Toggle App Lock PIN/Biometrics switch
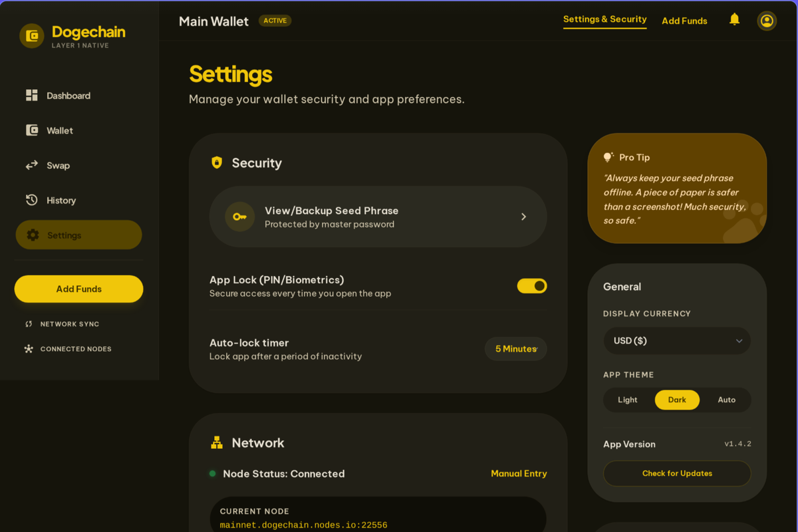798x532 pixels. click(x=532, y=286)
